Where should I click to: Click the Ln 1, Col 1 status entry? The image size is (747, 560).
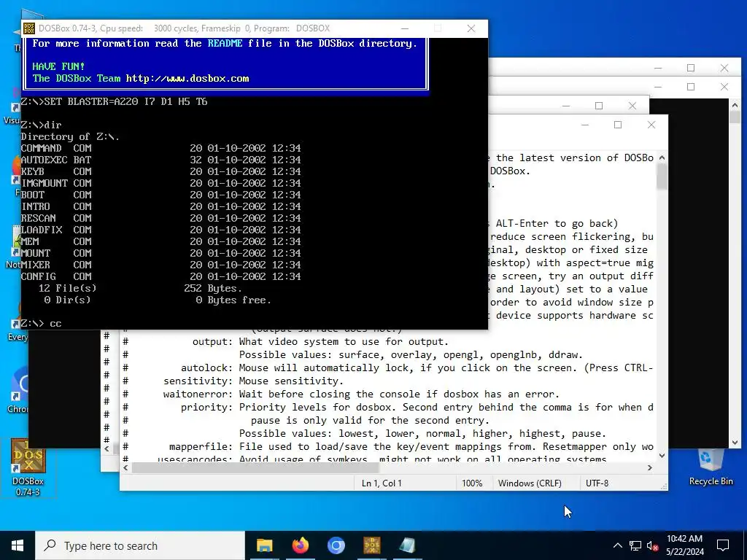click(382, 483)
